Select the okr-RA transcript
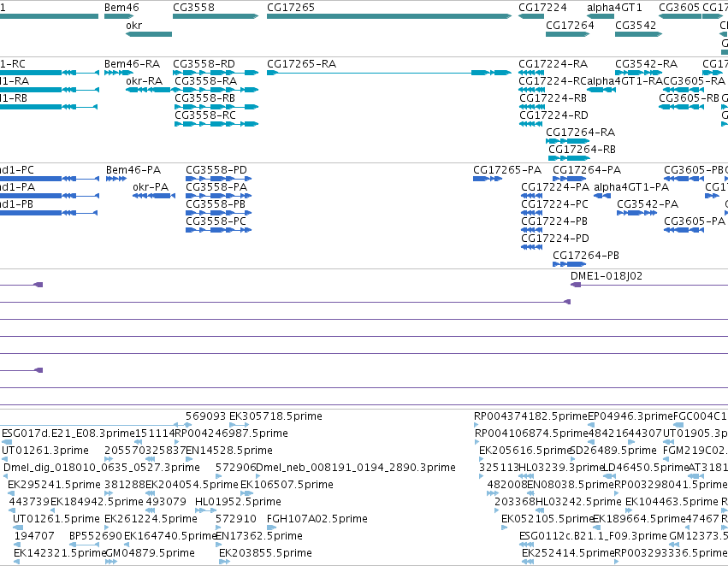Viewport: 728px width, 566px height. pyautogui.click(x=149, y=90)
